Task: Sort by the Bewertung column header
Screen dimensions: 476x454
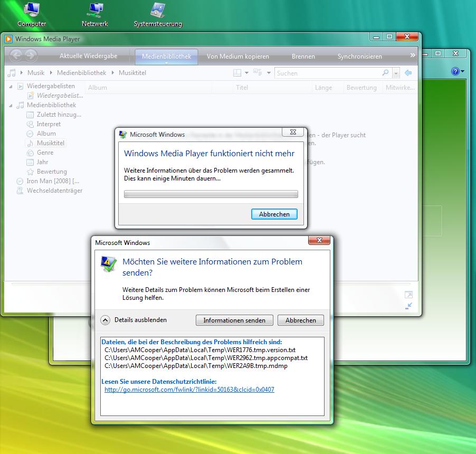Action: point(362,88)
